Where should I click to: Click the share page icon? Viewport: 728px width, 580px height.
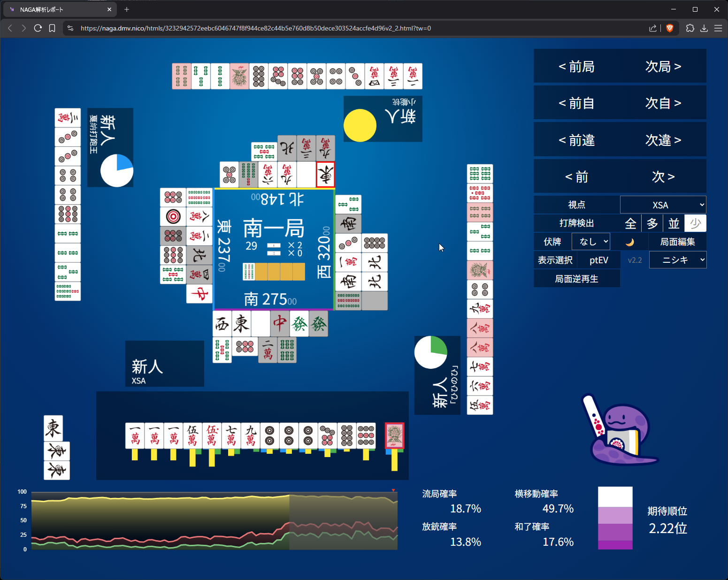tap(652, 28)
